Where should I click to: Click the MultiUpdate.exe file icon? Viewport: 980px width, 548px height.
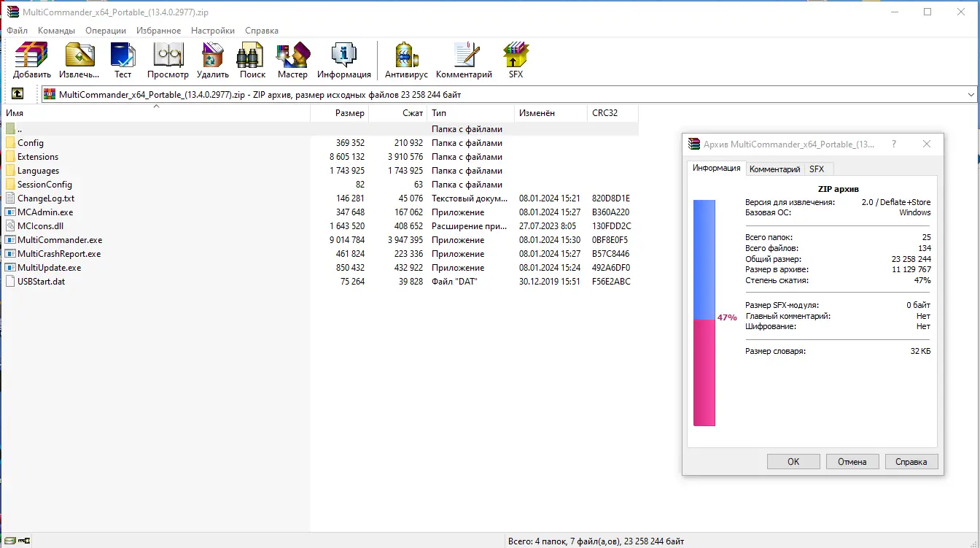point(10,268)
